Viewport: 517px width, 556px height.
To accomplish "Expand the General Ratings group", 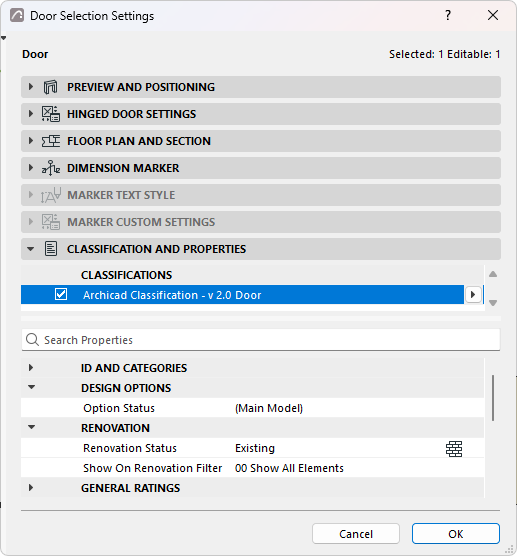I will pos(31,488).
